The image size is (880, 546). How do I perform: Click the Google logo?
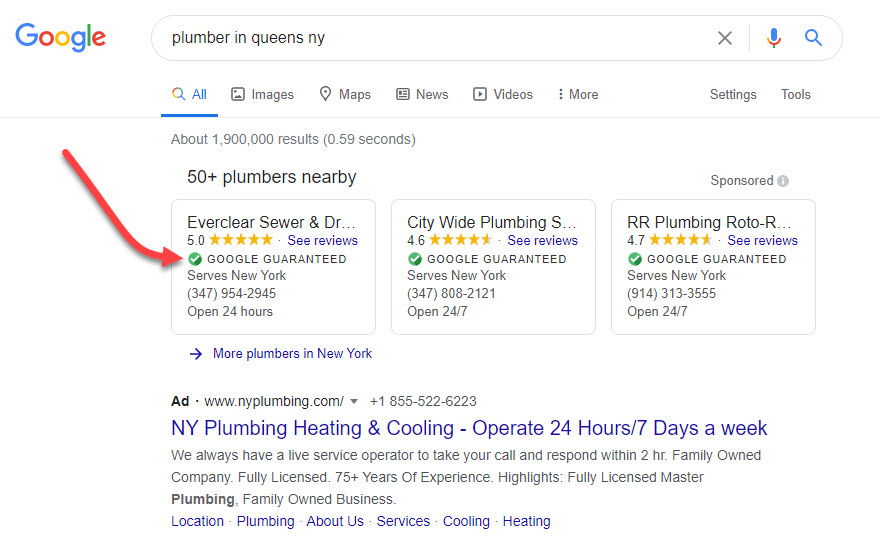point(60,38)
